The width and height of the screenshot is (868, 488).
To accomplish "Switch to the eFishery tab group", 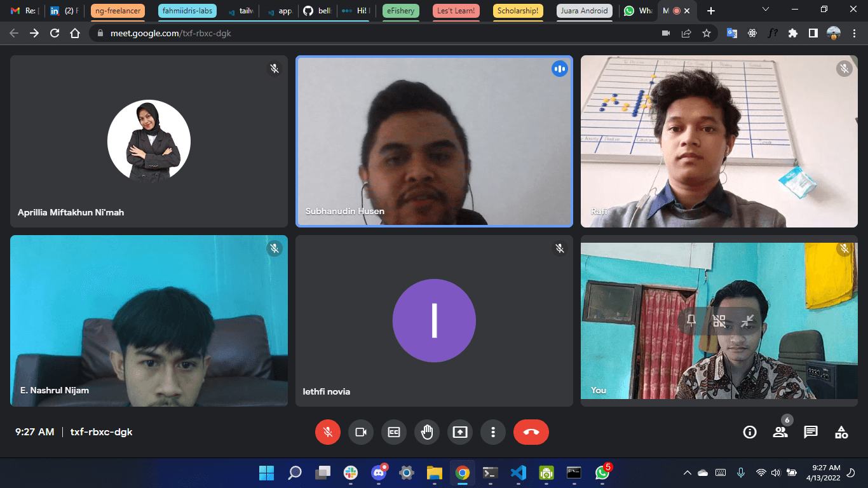I will [401, 11].
